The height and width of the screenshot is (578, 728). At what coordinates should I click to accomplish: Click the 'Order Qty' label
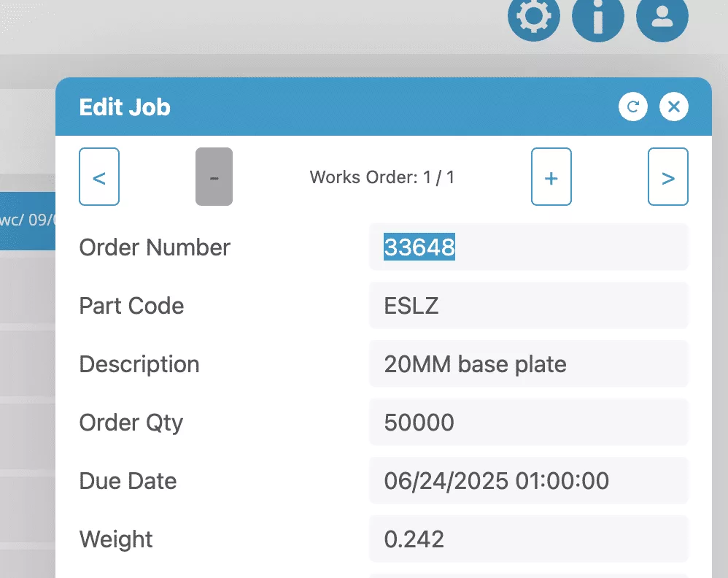[x=131, y=423]
